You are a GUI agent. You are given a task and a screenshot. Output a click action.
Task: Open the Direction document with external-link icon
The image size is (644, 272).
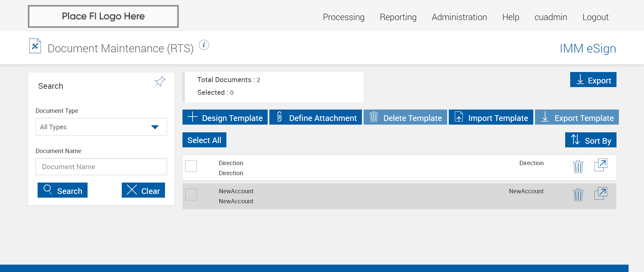click(x=601, y=165)
